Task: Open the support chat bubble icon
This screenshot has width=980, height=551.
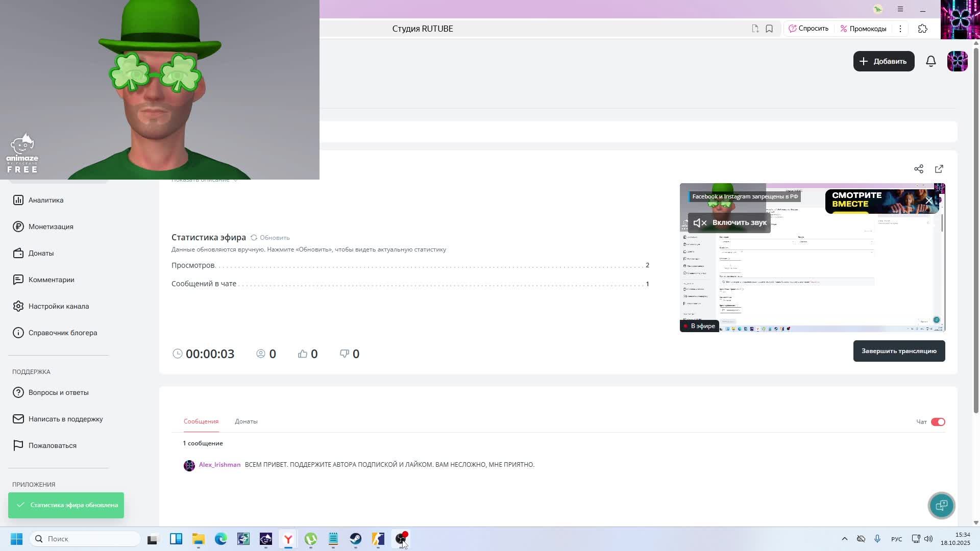Action: (x=941, y=505)
